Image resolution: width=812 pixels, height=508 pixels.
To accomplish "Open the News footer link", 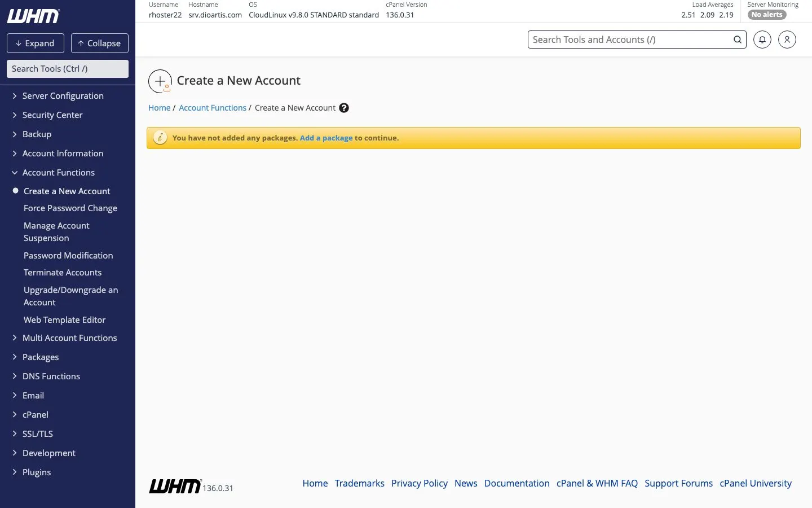I will pyautogui.click(x=466, y=483).
